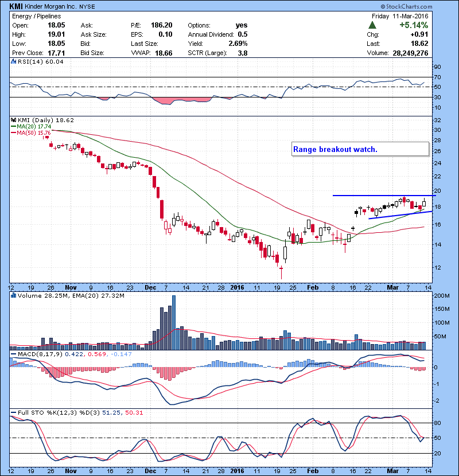The image size is (459, 476).
Task: Click the Yield 2.69% value
Action: click(x=238, y=44)
